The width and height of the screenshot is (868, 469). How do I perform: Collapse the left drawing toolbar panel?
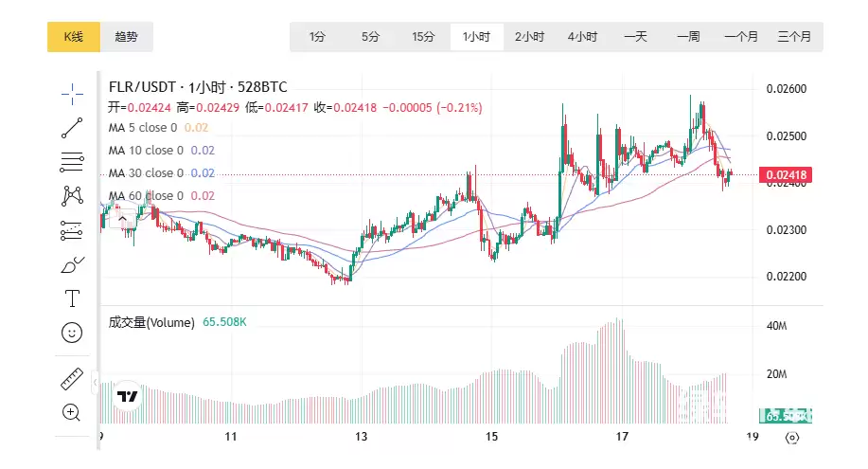point(95,384)
